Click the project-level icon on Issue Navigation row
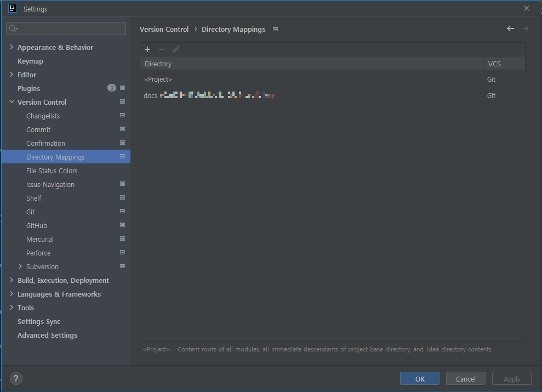Viewport: 542px width, 392px height. click(x=122, y=184)
